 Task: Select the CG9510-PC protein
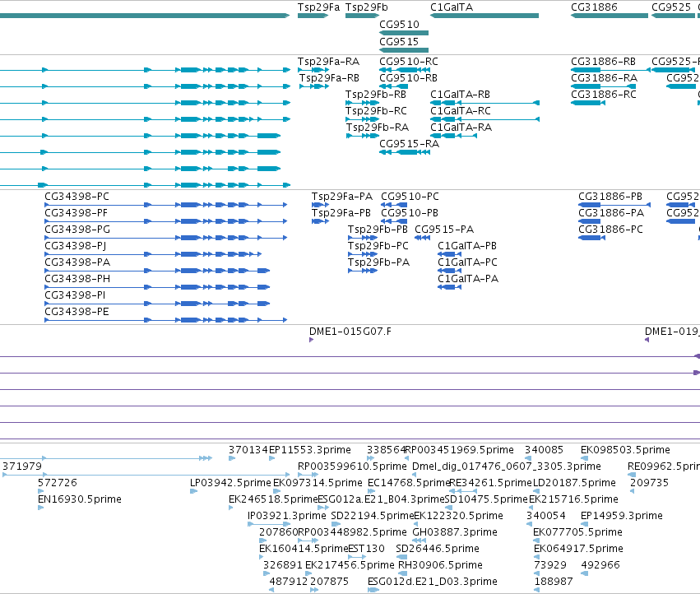tap(394, 205)
